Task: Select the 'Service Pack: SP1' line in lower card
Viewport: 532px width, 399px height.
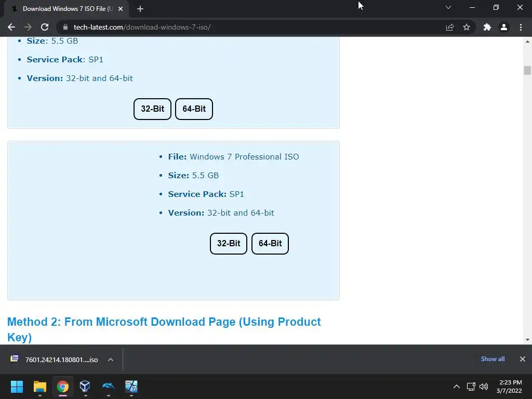Action: [x=206, y=194]
